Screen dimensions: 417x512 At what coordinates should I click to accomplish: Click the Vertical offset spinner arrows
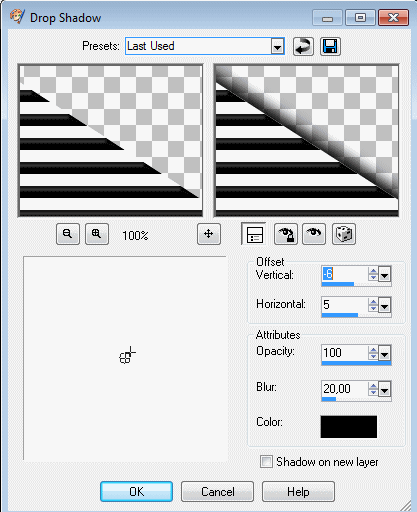(x=373, y=274)
